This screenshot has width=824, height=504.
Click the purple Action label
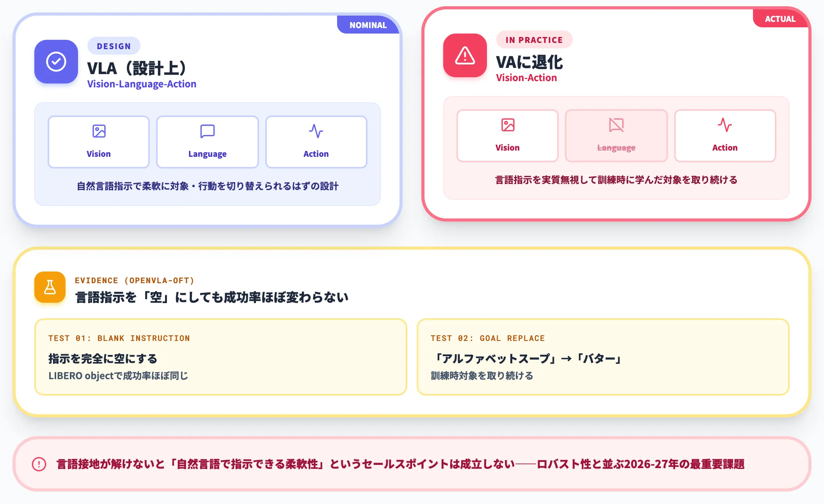point(316,154)
